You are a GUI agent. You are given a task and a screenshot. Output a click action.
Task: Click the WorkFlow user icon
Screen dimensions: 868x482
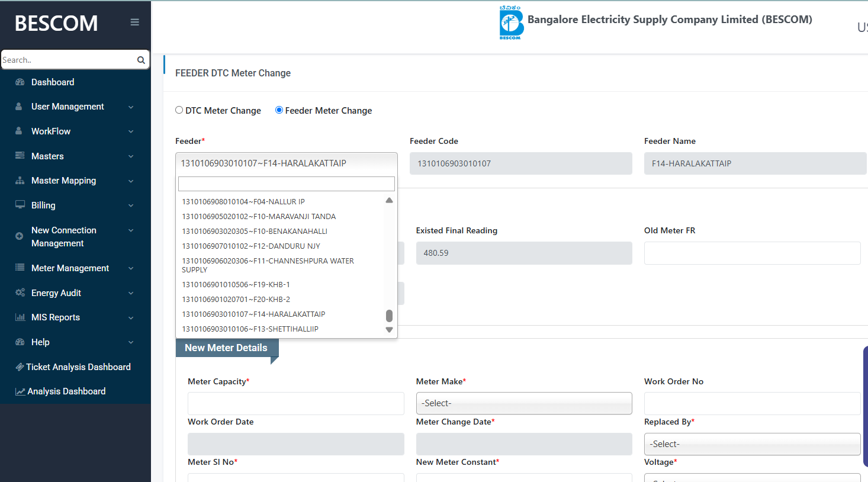(19, 131)
